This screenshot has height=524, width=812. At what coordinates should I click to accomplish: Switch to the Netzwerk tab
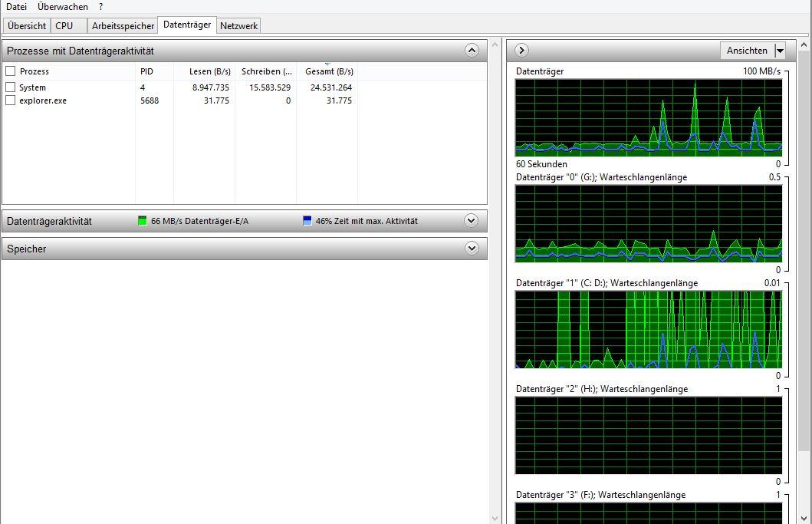238,26
